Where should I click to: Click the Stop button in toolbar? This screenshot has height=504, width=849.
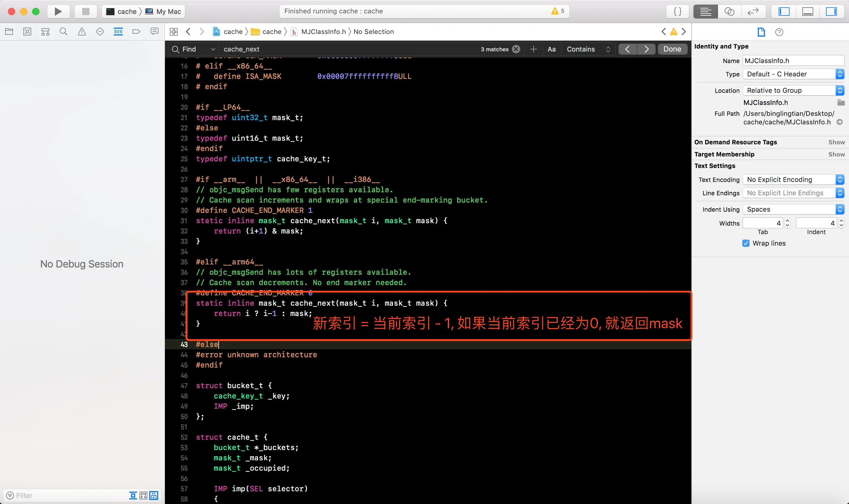[x=86, y=12]
